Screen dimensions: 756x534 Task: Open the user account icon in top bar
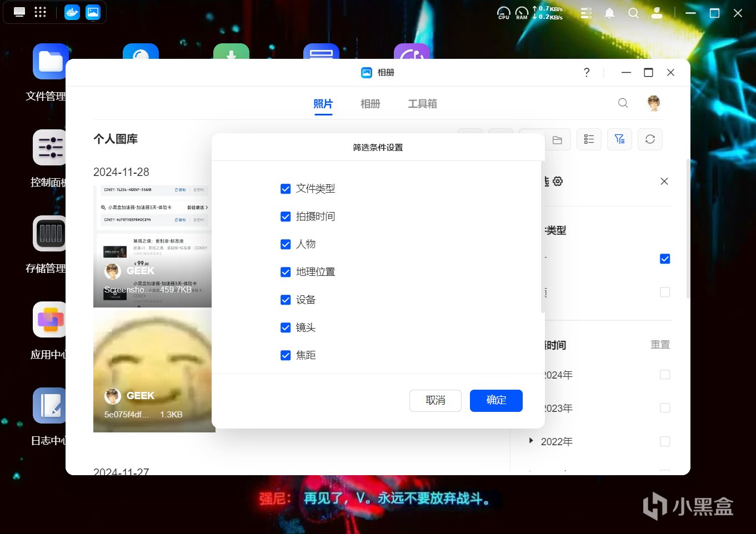point(657,13)
